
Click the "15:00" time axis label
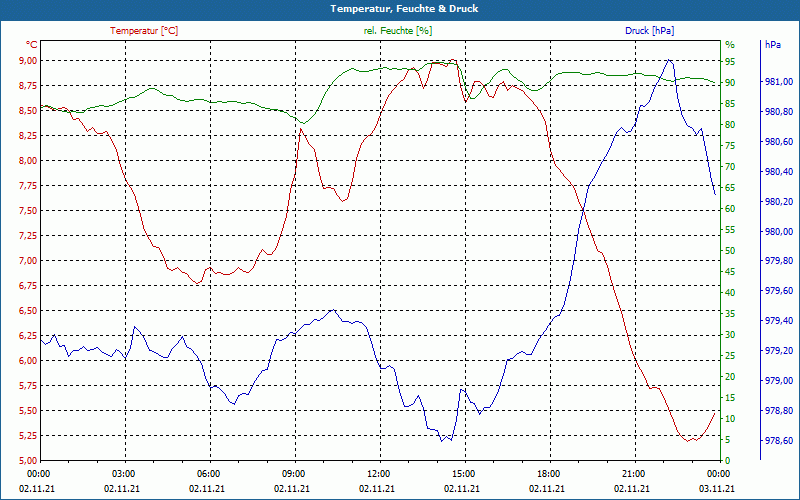pos(462,474)
